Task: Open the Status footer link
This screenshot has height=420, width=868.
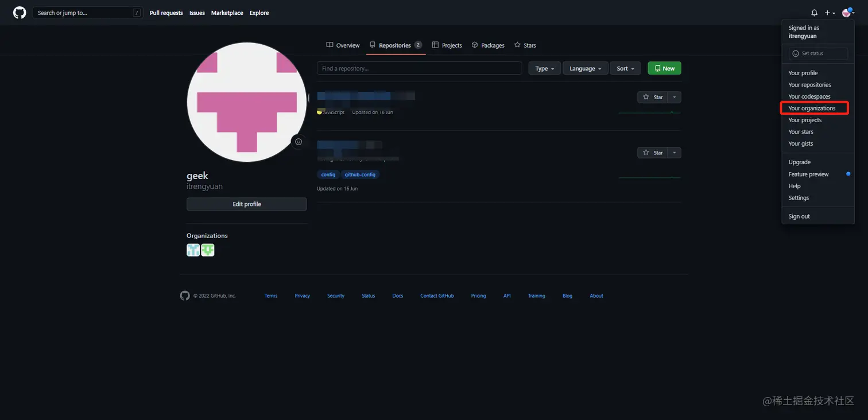Action: coord(369,296)
